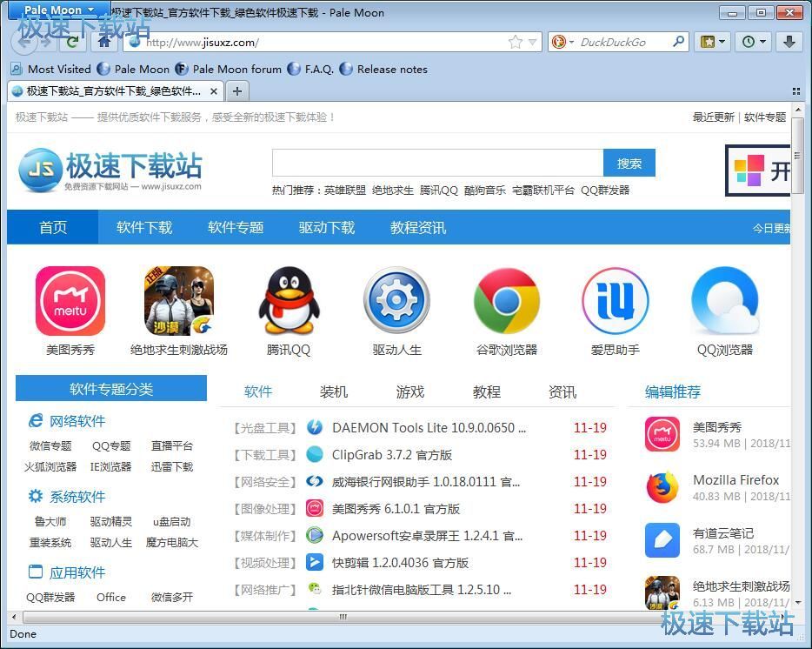Open the 火狐浏览器 category link
The height and width of the screenshot is (649, 812).
coord(50,466)
